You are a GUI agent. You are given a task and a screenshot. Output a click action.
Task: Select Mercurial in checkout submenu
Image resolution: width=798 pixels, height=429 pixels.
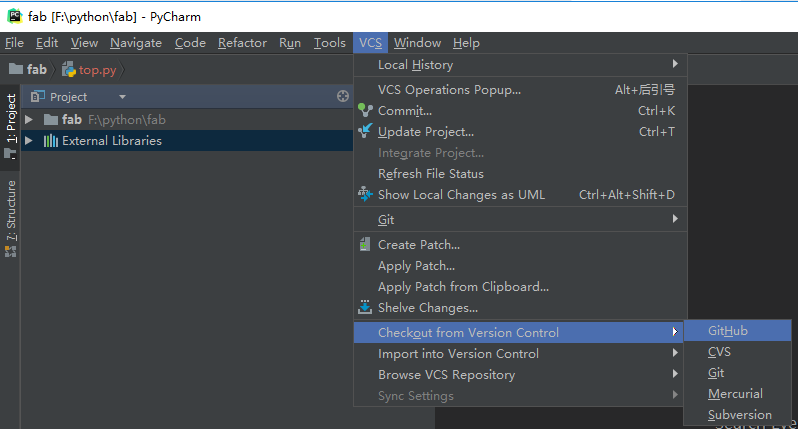click(x=737, y=393)
